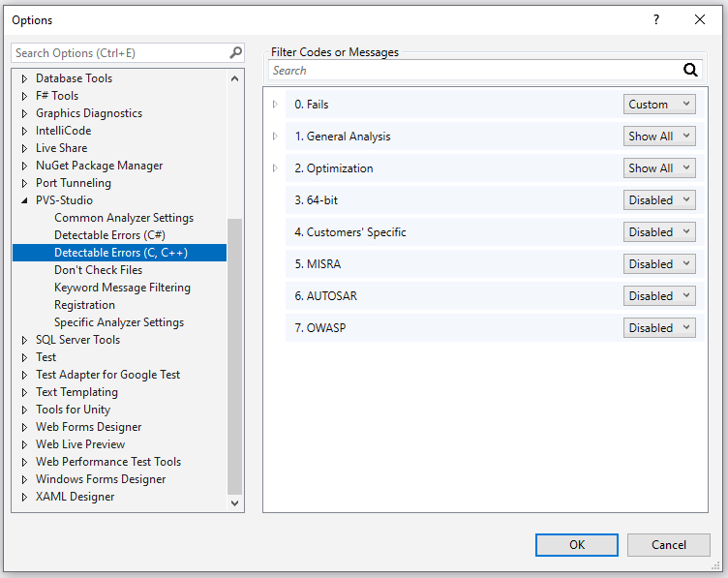728x578 pixels.
Task: Expand the 2. Optimization category
Action: (275, 168)
